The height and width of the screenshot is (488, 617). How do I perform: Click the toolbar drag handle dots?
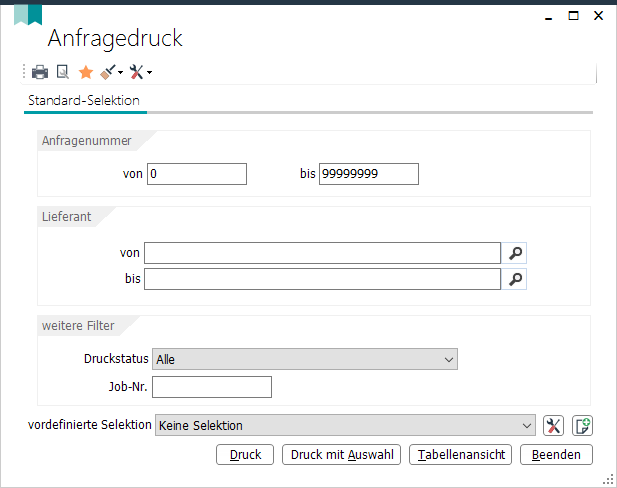(x=24, y=72)
